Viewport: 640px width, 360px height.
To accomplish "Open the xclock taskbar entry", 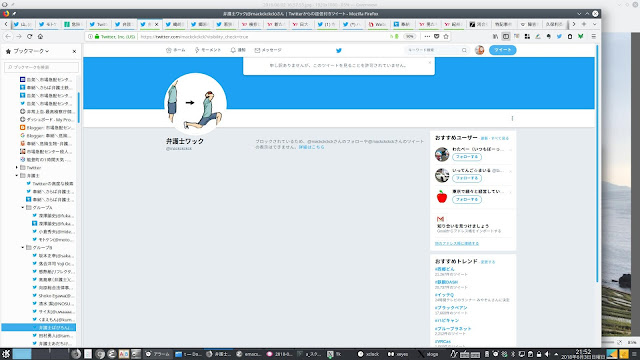I will click(368, 354).
